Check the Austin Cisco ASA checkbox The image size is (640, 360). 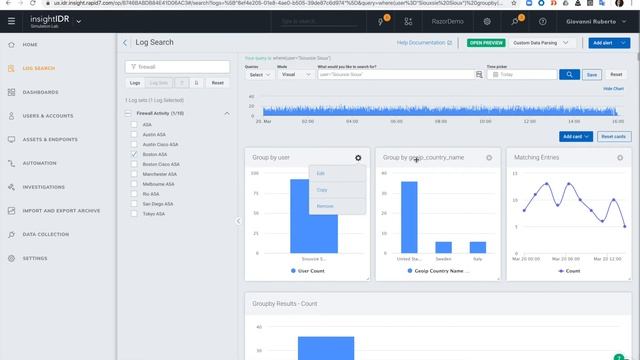click(134, 144)
